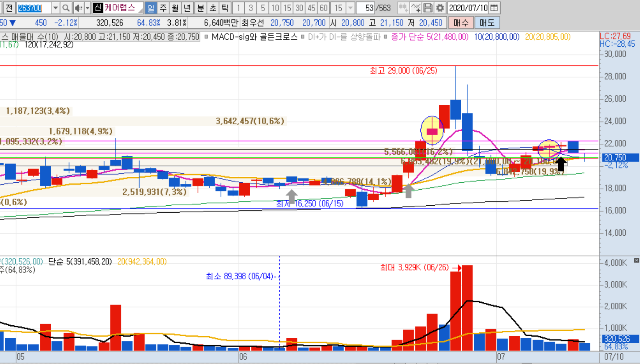Viewport: 640px width, 364px height.
Task: Click the LC:27.69 indicator text
Action: [616, 36]
